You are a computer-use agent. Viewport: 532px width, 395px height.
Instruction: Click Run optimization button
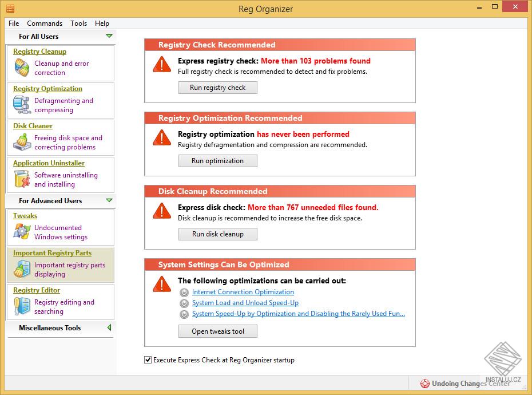[x=218, y=161]
